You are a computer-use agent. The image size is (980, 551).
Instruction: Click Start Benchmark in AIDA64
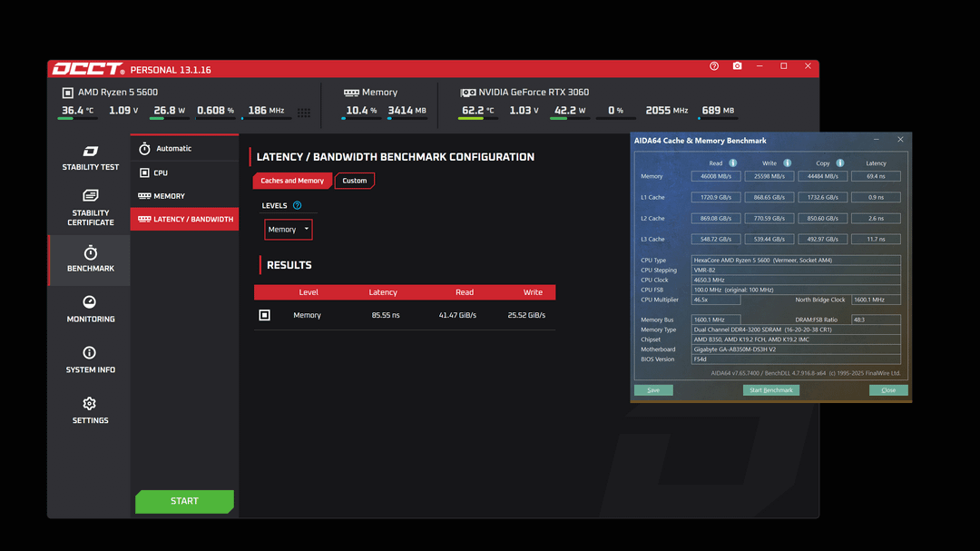click(770, 390)
